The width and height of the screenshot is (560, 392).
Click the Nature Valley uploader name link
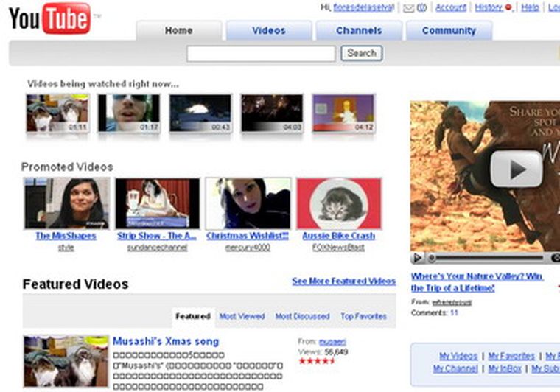(x=452, y=303)
